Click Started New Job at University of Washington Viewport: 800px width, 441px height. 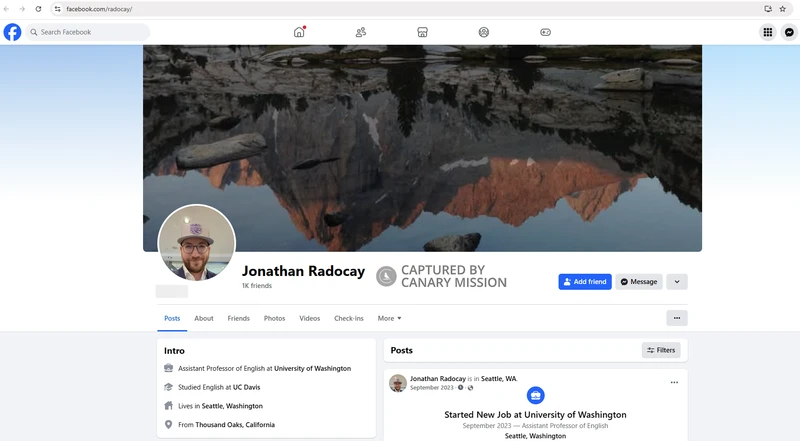click(x=535, y=415)
